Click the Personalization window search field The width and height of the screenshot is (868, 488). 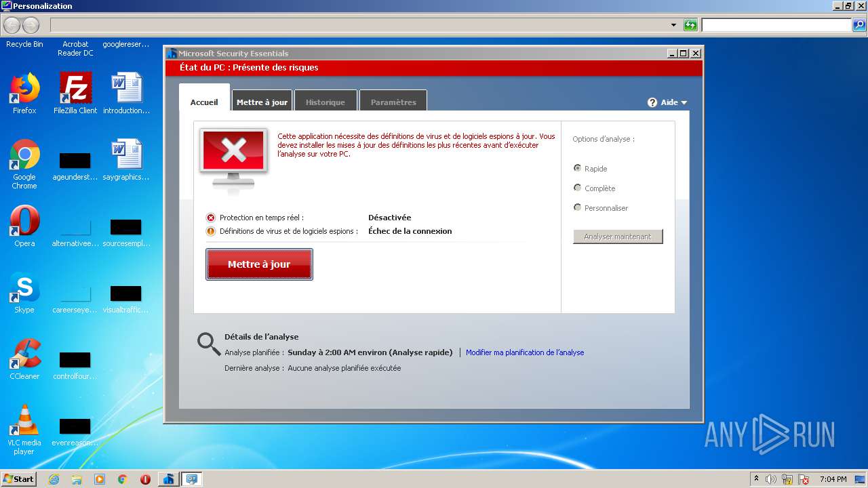pyautogui.click(x=776, y=25)
